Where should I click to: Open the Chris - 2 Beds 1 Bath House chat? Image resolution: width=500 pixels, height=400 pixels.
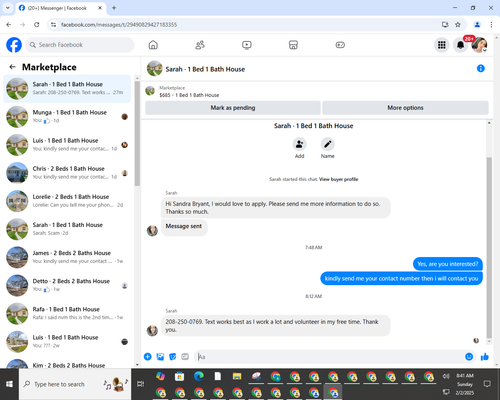click(x=67, y=173)
